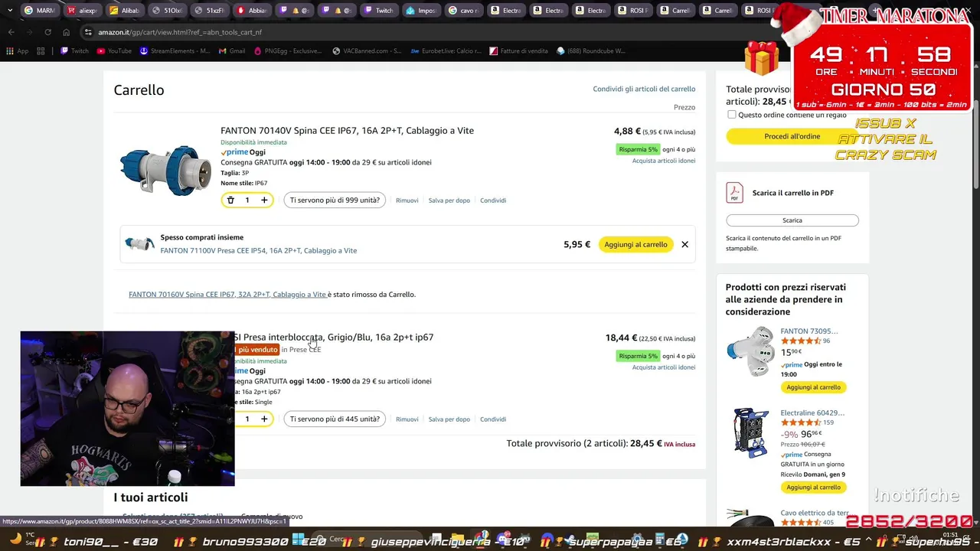Switch to the MARM browser tab
980x551 pixels.
click(x=40, y=11)
